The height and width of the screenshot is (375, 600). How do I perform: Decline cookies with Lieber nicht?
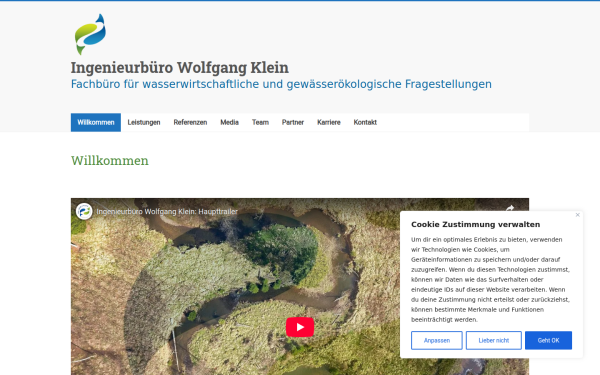tap(494, 340)
